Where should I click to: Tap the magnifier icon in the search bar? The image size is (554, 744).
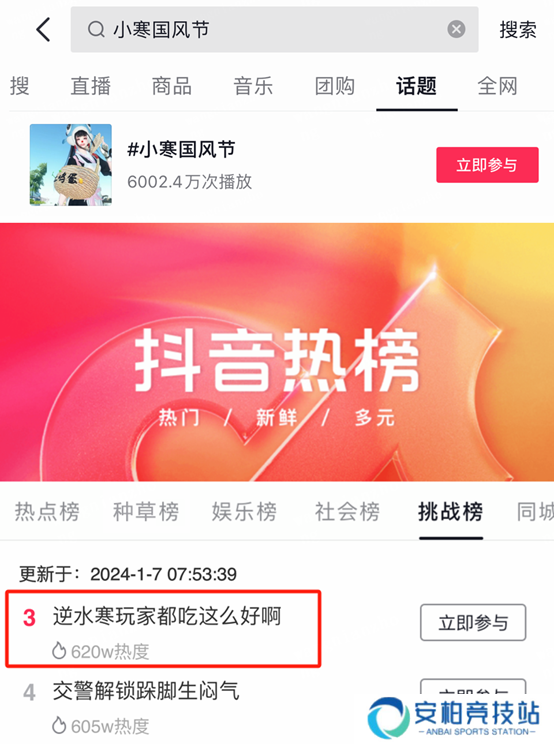(96, 29)
